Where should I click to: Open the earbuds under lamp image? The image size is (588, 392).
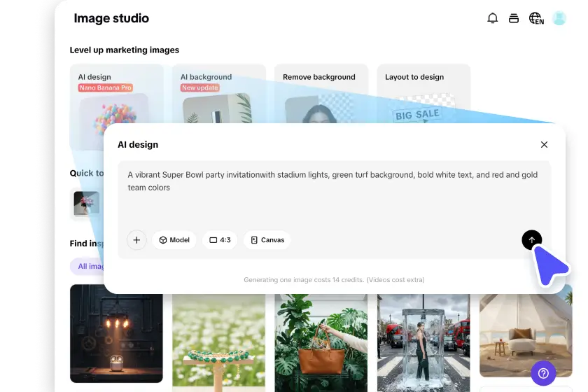coord(116,333)
